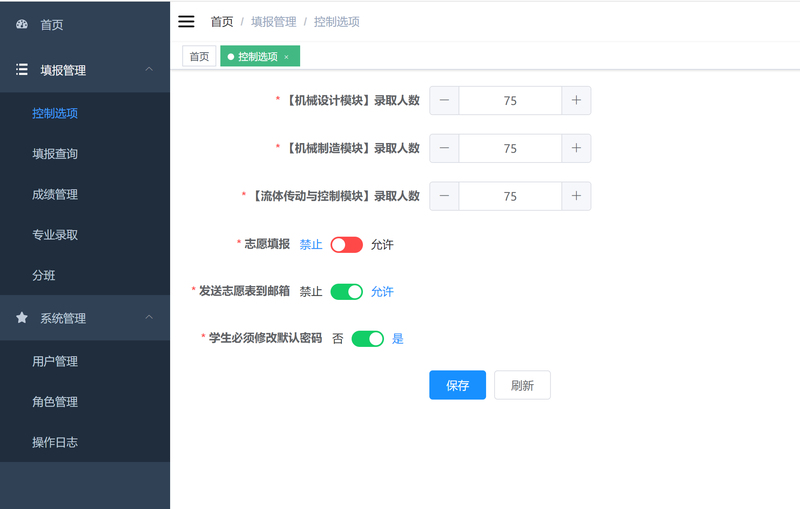Click 禁止 label next to 志愿填报
Screen dimensions: 800x509
click(311, 245)
